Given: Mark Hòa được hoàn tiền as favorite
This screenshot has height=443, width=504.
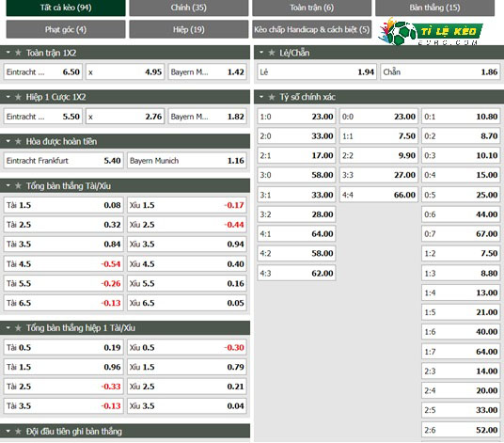Looking at the screenshot, I should [x=18, y=141].
